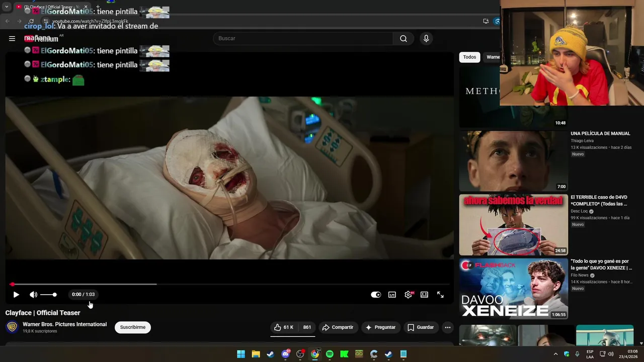Like the video with 61 K button

click(284, 327)
